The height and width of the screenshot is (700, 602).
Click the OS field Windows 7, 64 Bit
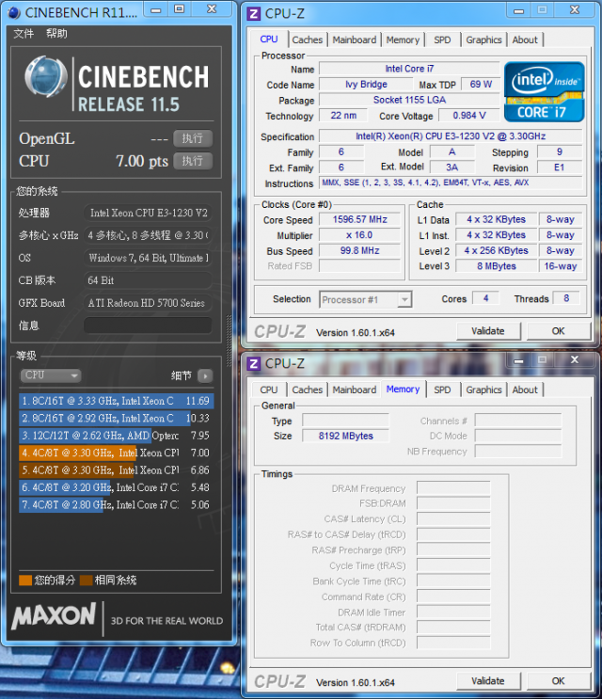pos(148,258)
